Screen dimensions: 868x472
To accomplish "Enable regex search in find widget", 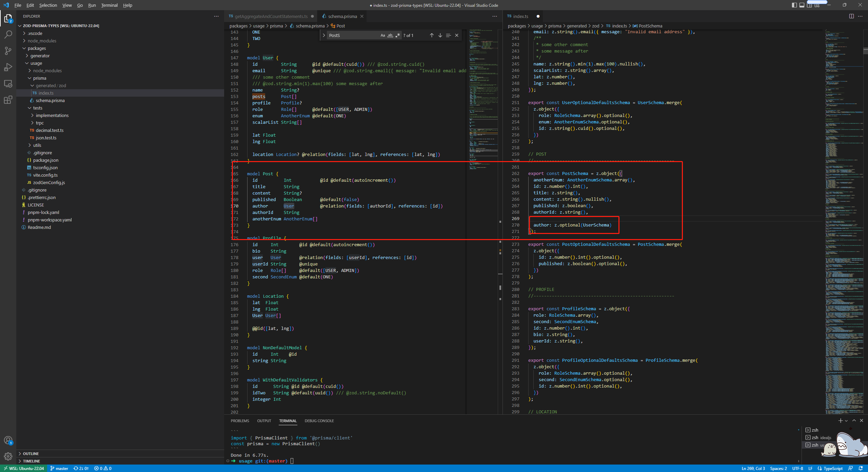I will tap(398, 35).
